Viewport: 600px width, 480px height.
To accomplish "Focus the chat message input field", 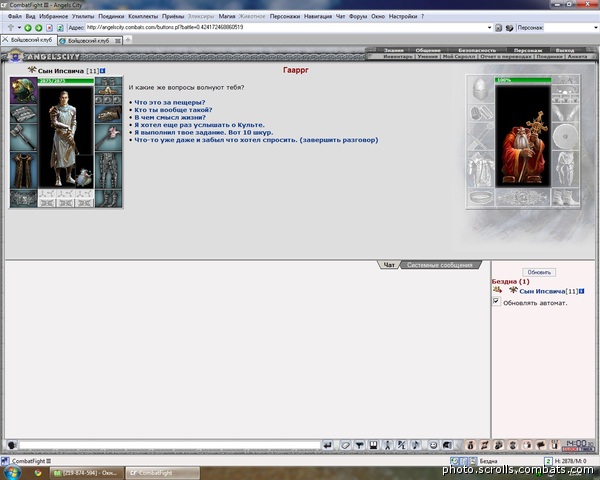I will tap(170, 445).
